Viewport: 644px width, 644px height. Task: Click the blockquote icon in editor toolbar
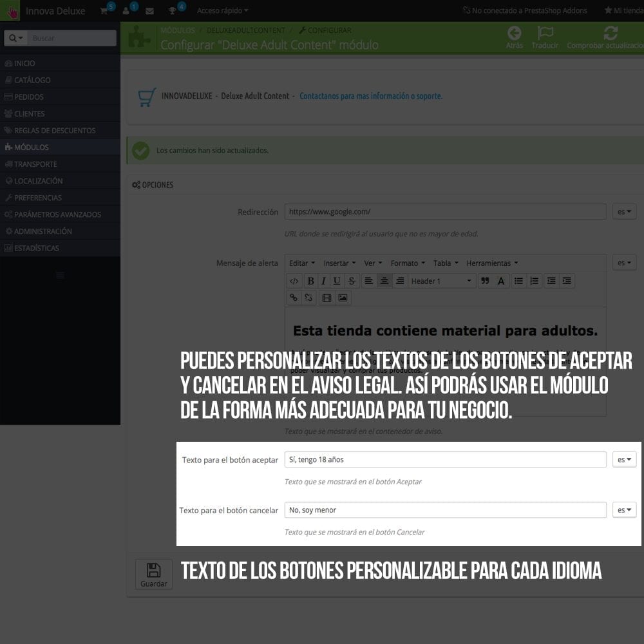click(485, 281)
